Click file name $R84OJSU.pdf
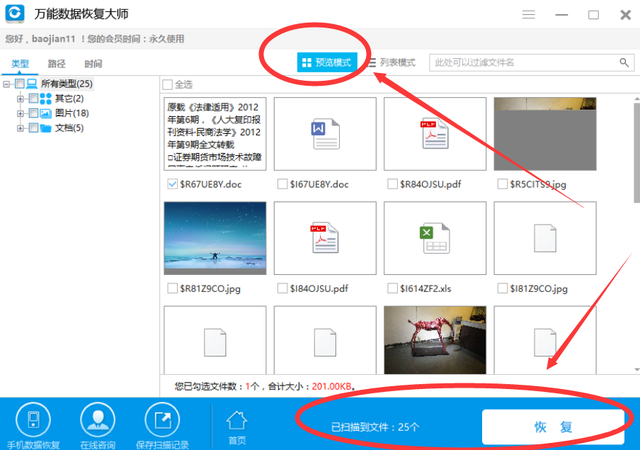The width and height of the screenshot is (640, 450). click(x=430, y=184)
